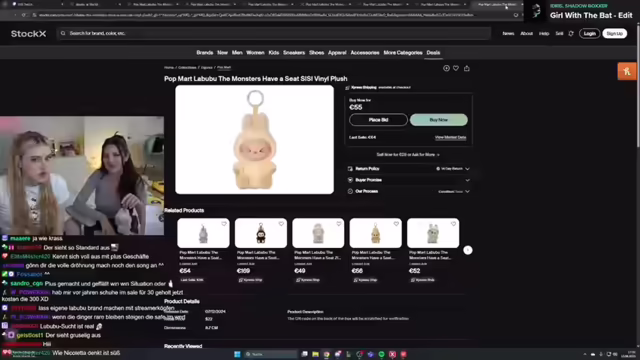Open the Sell link in header
This screenshot has height=360, width=640.
click(x=559, y=33)
